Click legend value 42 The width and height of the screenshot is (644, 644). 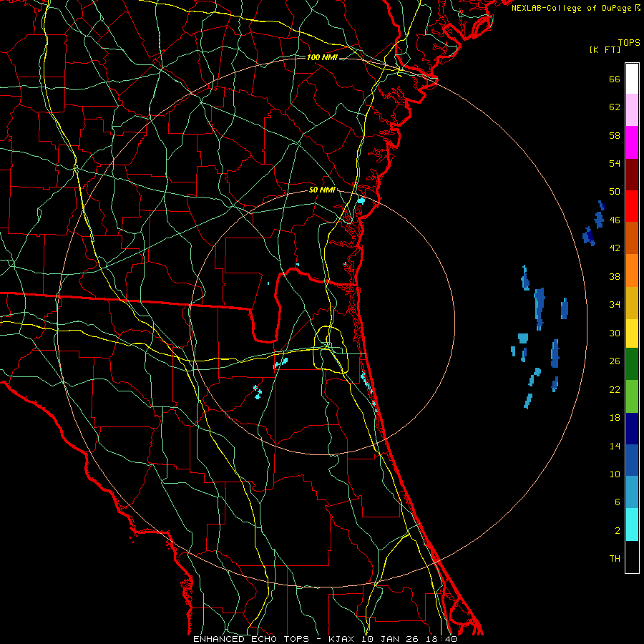click(615, 248)
